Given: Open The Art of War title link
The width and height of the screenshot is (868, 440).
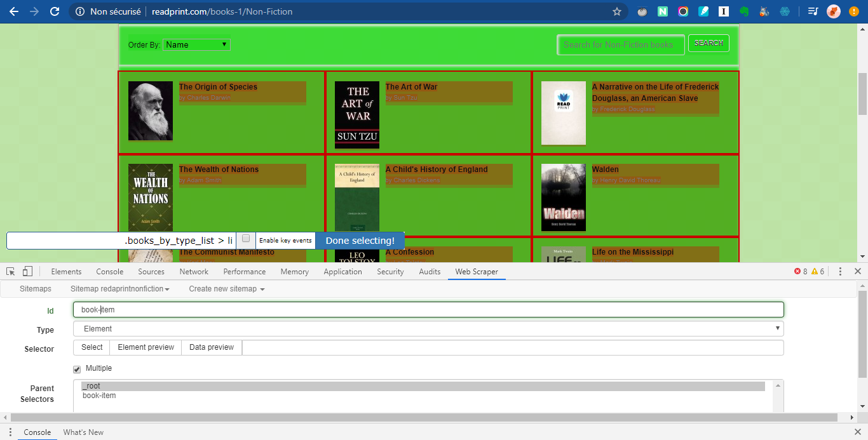Looking at the screenshot, I should click(x=411, y=87).
